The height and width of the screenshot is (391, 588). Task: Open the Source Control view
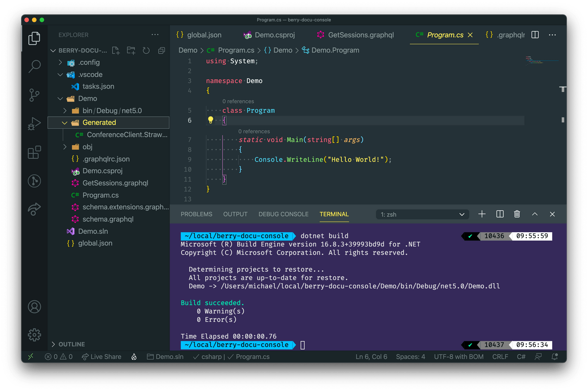(34, 95)
